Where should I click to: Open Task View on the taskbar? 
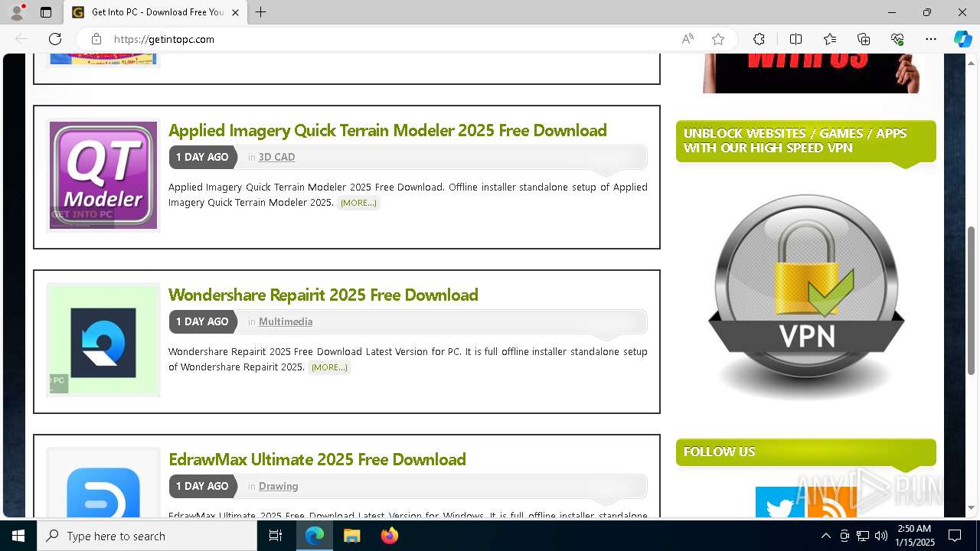pos(276,536)
